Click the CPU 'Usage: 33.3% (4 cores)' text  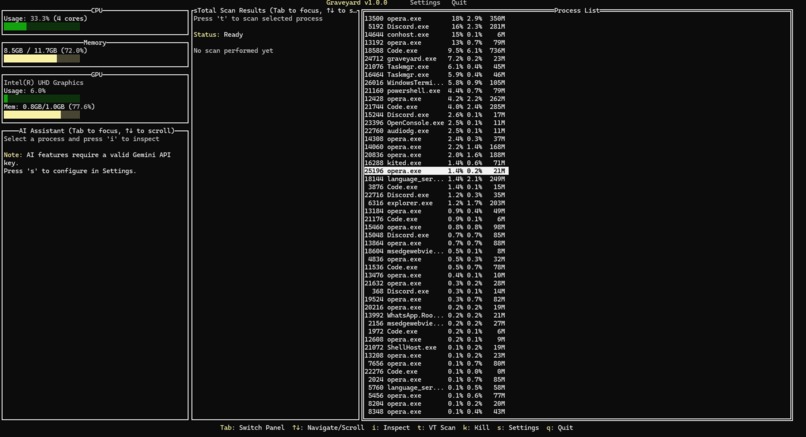[45, 19]
